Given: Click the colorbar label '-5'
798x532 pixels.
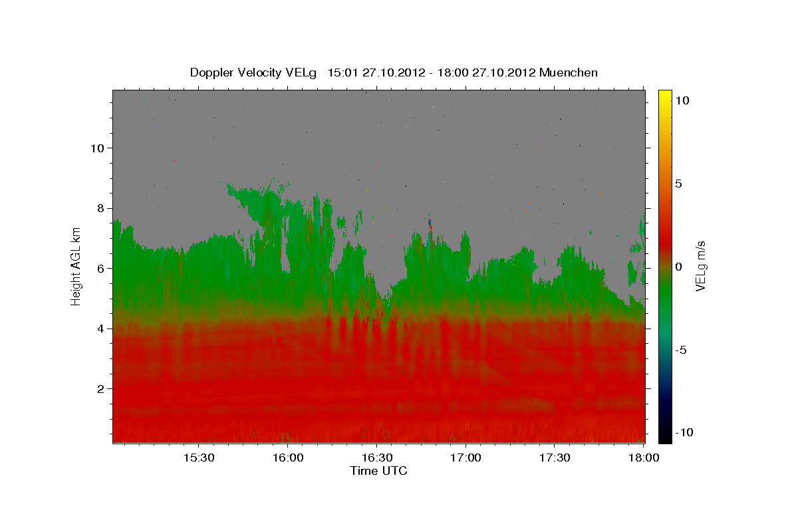Looking at the screenshot, I should click(682, 350).
